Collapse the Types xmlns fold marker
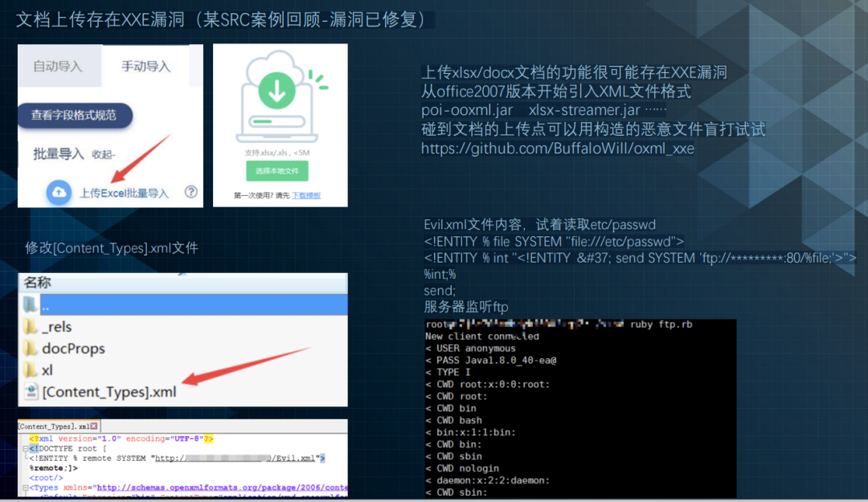Screen dimensions: 868x502 tap(26, 488)
